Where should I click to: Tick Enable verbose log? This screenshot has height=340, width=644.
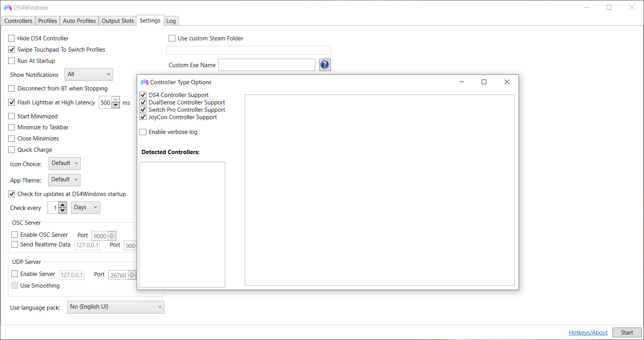[143, 132]
